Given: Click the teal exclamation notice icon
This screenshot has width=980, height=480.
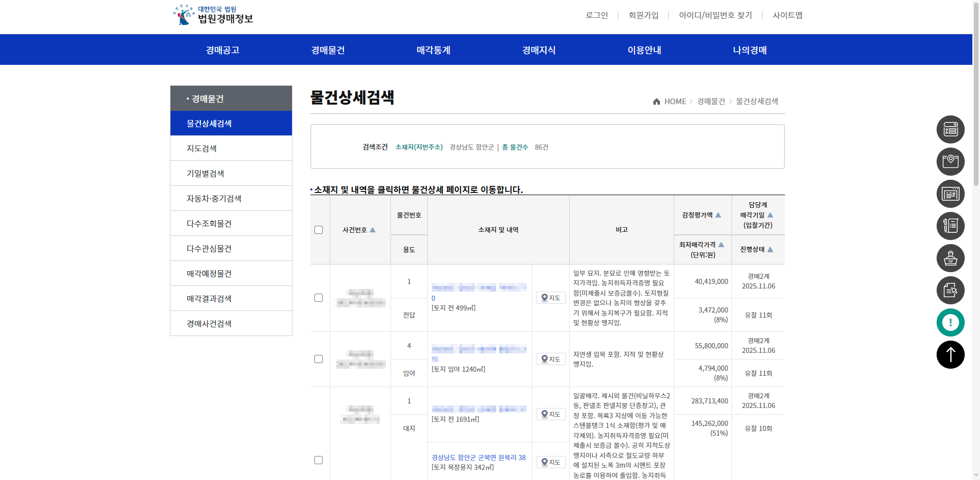Looking at the screenshot, I should click(950, 322).
